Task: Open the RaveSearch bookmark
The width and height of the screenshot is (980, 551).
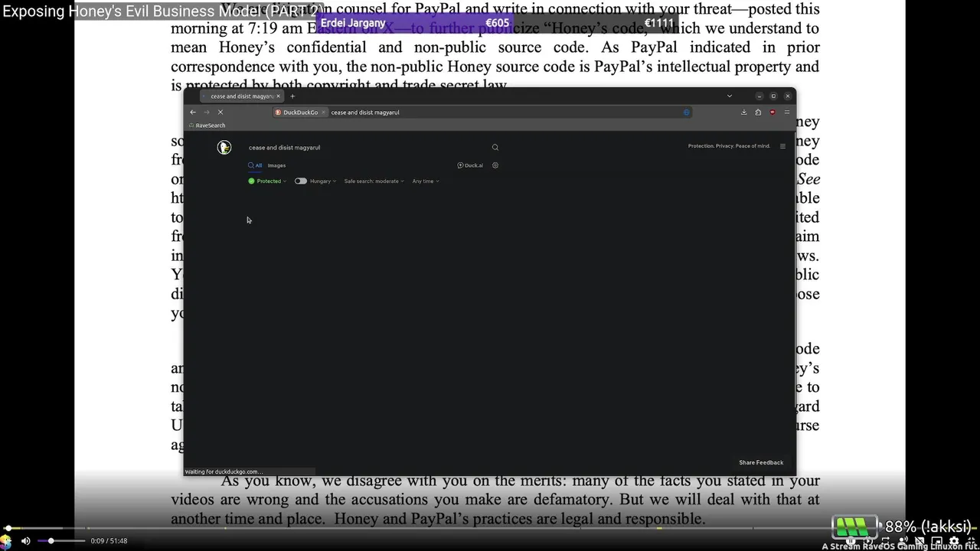Action: 207,126
